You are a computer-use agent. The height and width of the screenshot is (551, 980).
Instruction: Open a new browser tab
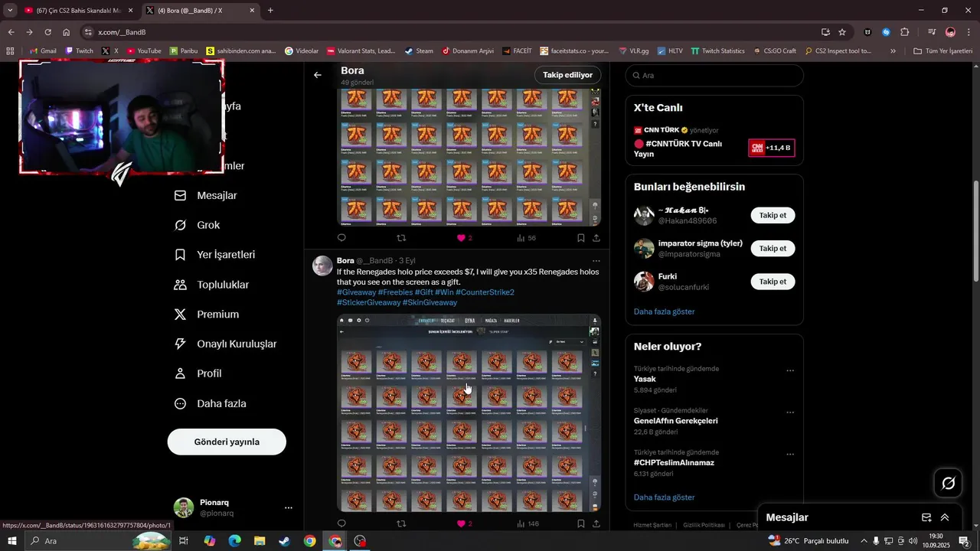click(x=270, y=11)
